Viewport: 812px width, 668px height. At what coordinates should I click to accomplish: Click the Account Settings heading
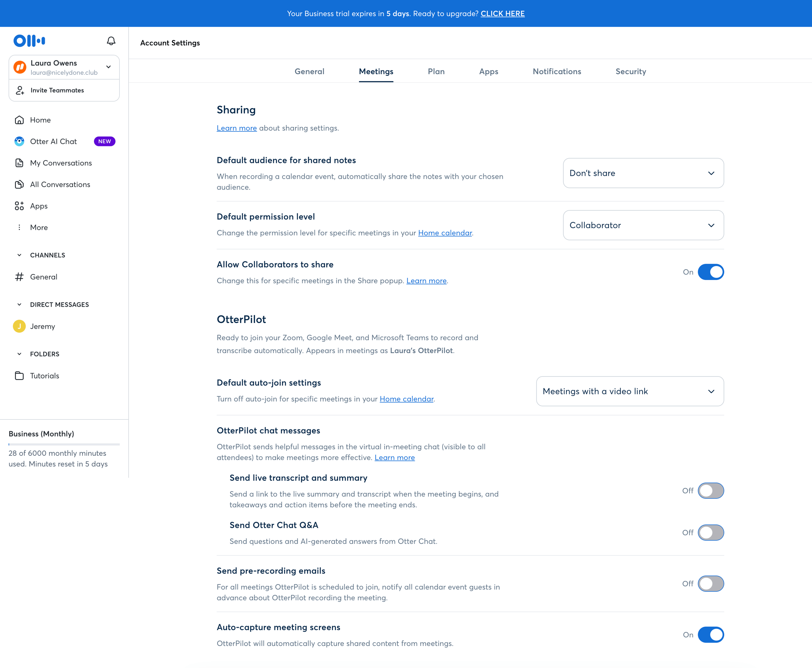coord(170,43)
